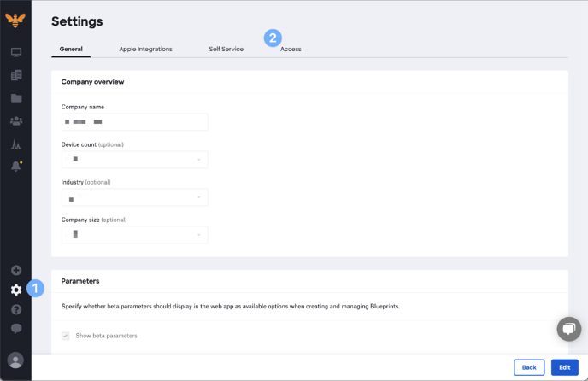Expand the Industry dropdown
This screenshot has width=588, height=381.
coord(135,197)
